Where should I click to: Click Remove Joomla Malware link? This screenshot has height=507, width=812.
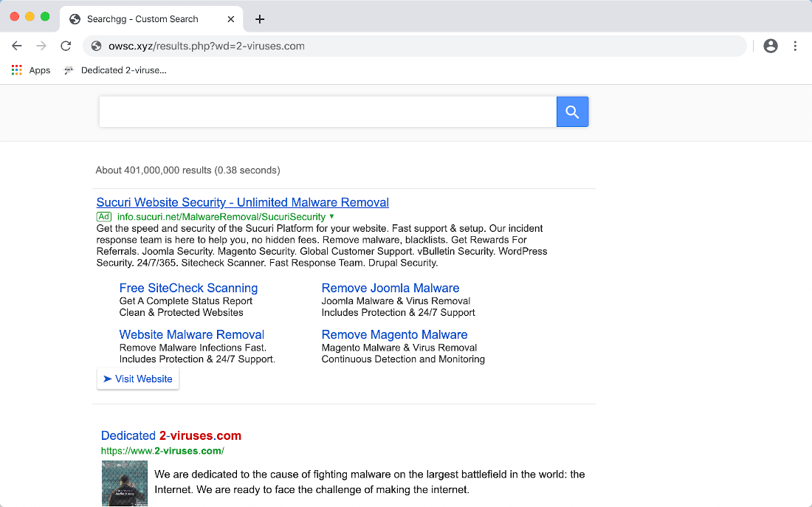(390, 288)
